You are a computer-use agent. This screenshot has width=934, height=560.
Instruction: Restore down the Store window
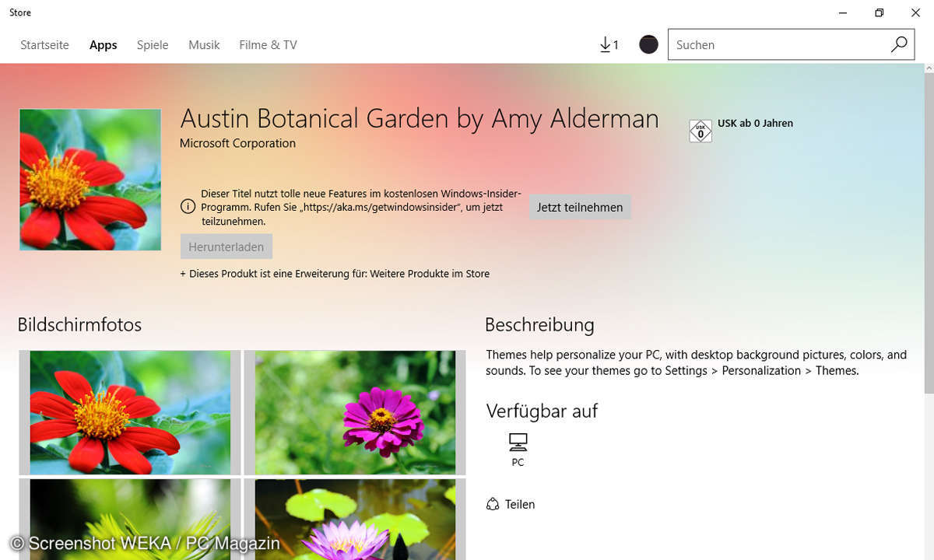point(879,12)
